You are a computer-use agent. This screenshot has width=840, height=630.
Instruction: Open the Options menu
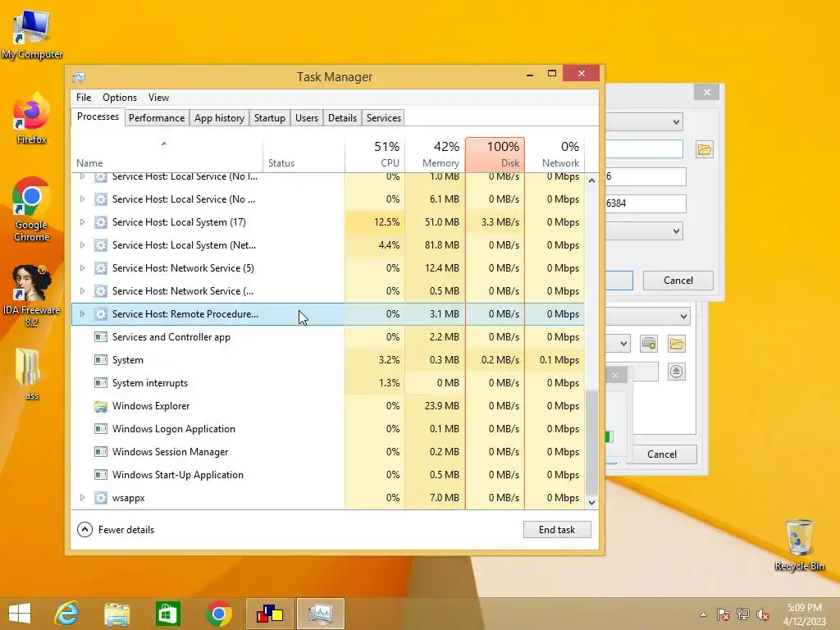point(120,98)
